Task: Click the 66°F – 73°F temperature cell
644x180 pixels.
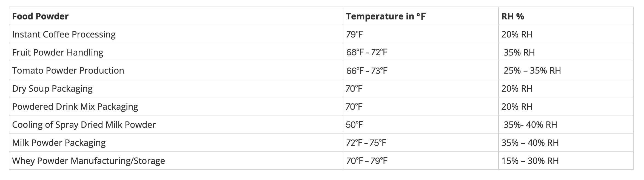Action: tap(367, 71)
